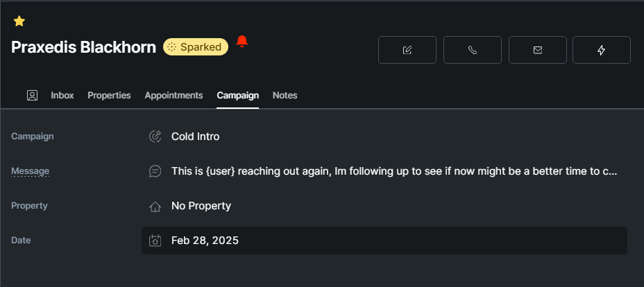Click the campaign target icon
Image resolution: width=644 pixels, height=287 pixels.
(155, 137)
